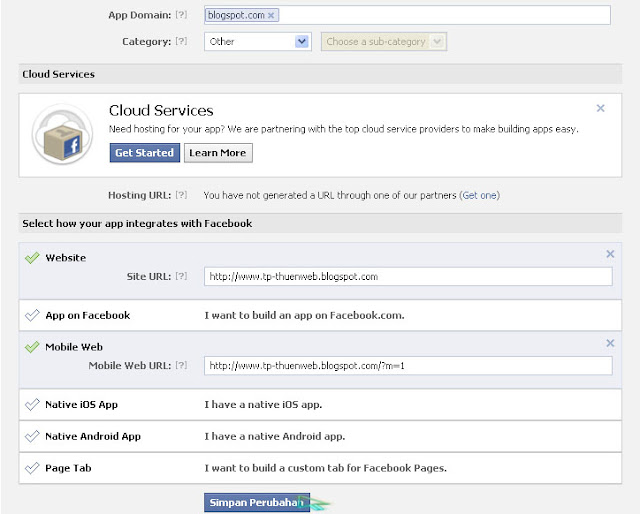Click 'I want to build an app on Facebook.com.' text

(304, 315)
